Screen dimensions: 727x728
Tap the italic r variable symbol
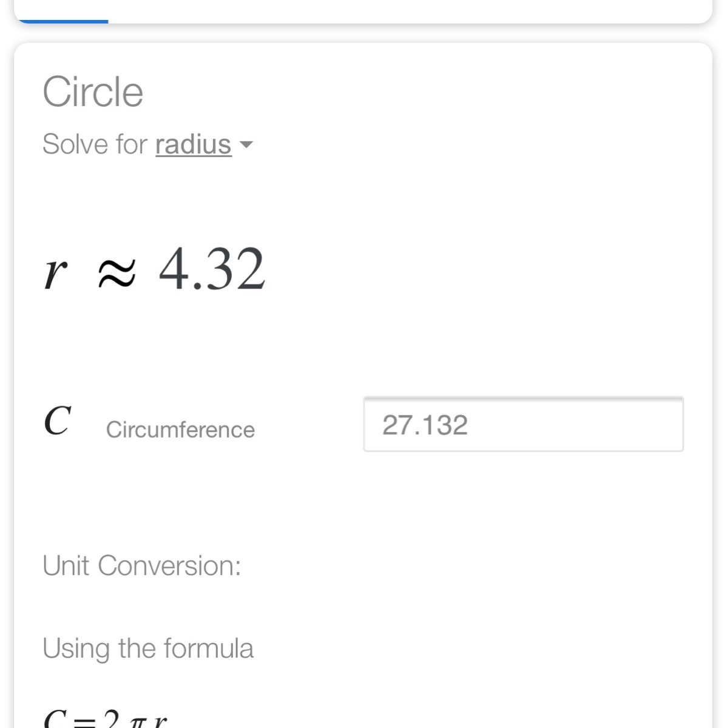click(55, 272)
